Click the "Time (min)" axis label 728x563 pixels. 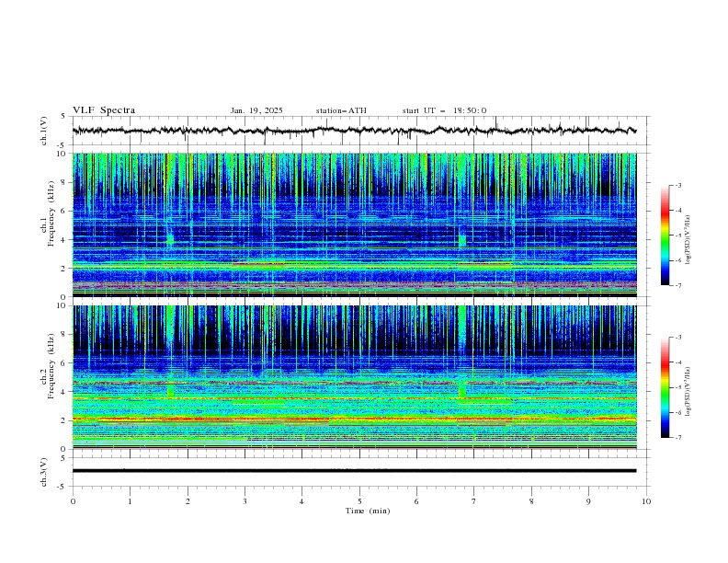pos(368,511)
